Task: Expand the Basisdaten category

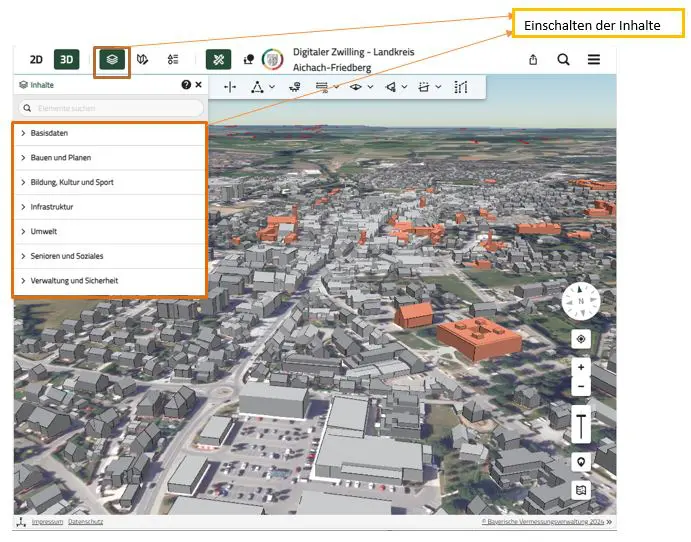Action: click(50, 133)
